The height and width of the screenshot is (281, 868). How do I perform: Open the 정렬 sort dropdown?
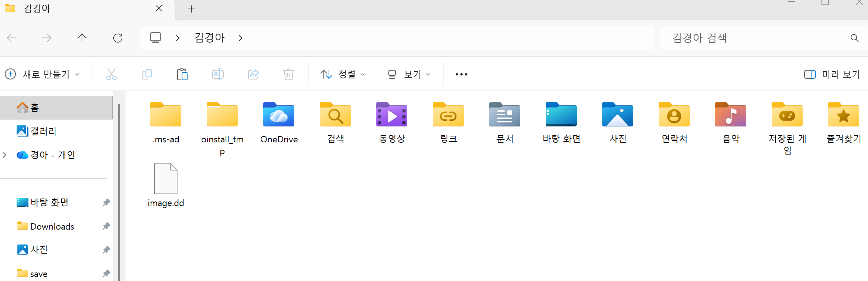343,74
